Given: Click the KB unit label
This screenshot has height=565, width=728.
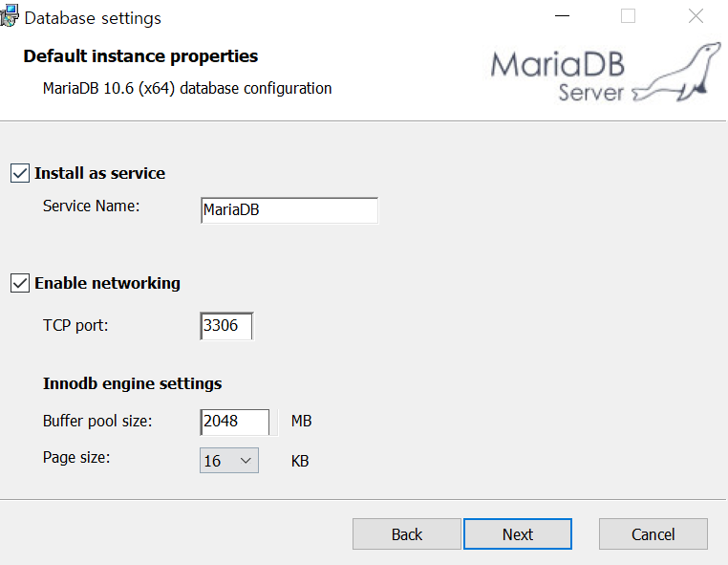Looking at the screenshot, I should [x=300, y=461].
